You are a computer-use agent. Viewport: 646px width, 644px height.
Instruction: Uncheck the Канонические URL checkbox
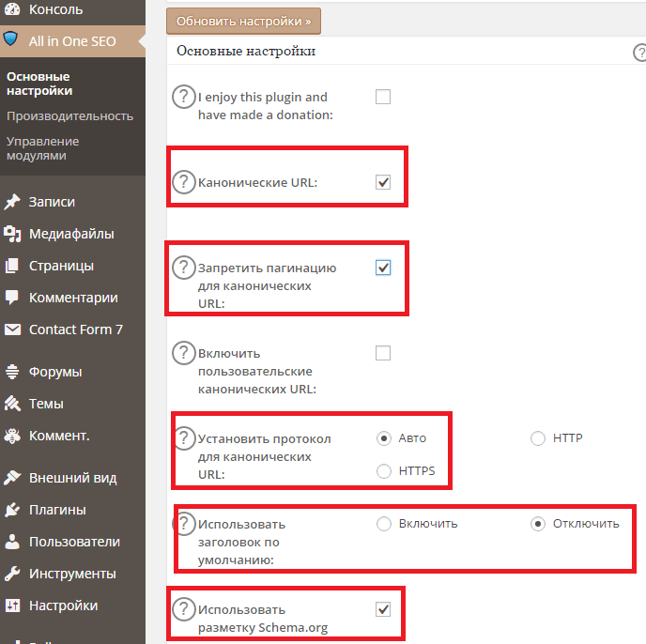click(x=383, y=182)
